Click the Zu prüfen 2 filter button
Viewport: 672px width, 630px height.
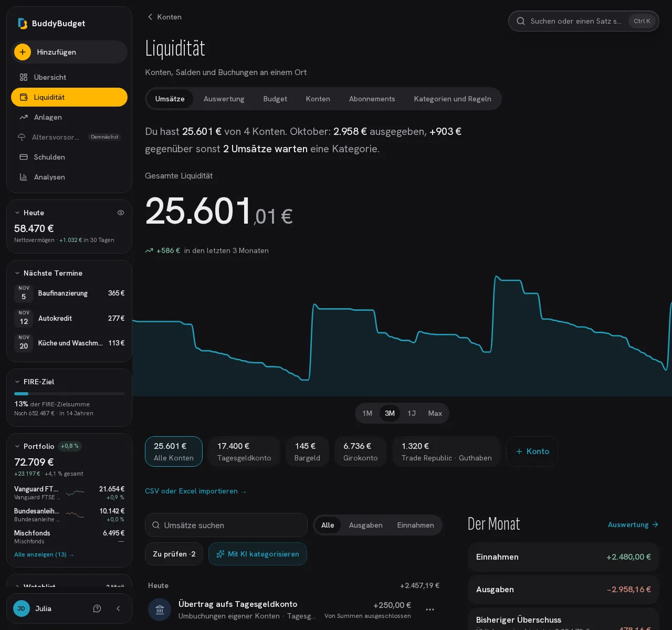pyautogui.click(x=174, y=554)
